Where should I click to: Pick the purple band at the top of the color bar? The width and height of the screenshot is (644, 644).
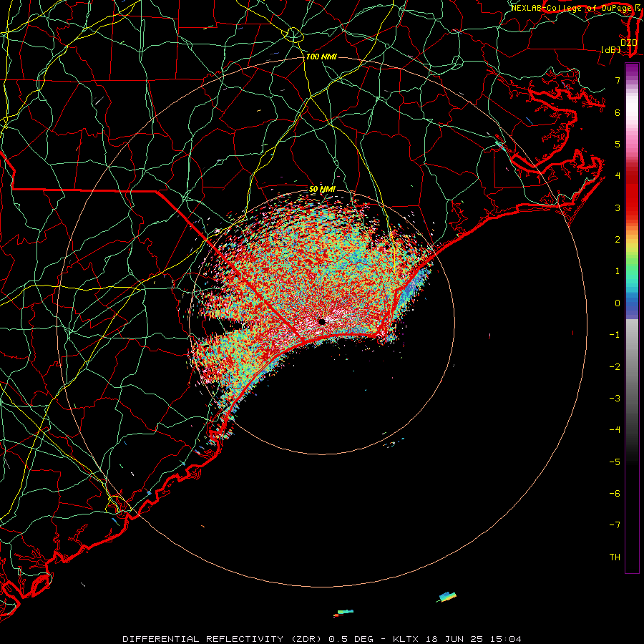click(632, 69)
